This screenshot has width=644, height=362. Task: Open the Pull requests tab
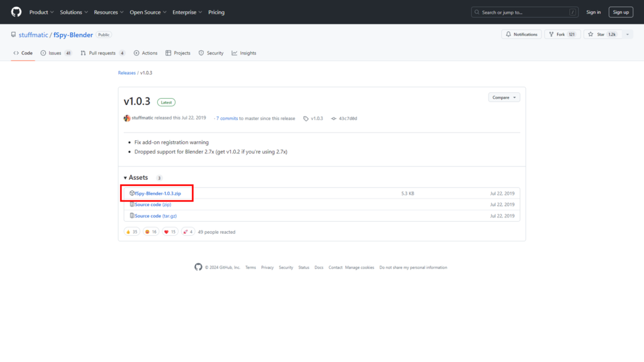[102, 53]
